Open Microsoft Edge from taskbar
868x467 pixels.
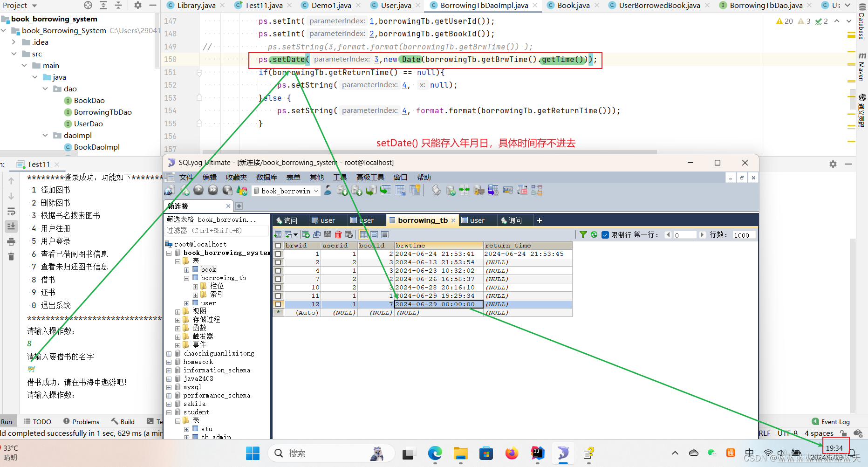[435, 453]
